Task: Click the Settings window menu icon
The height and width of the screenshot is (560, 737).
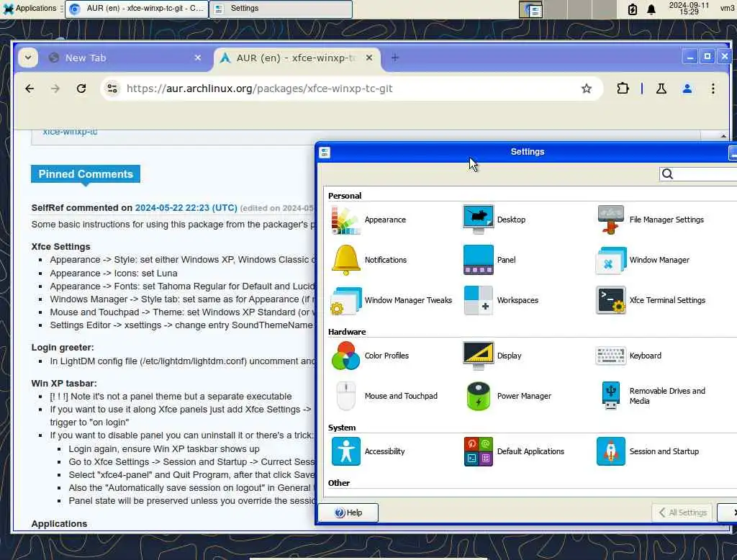Action: click(325, 153)
